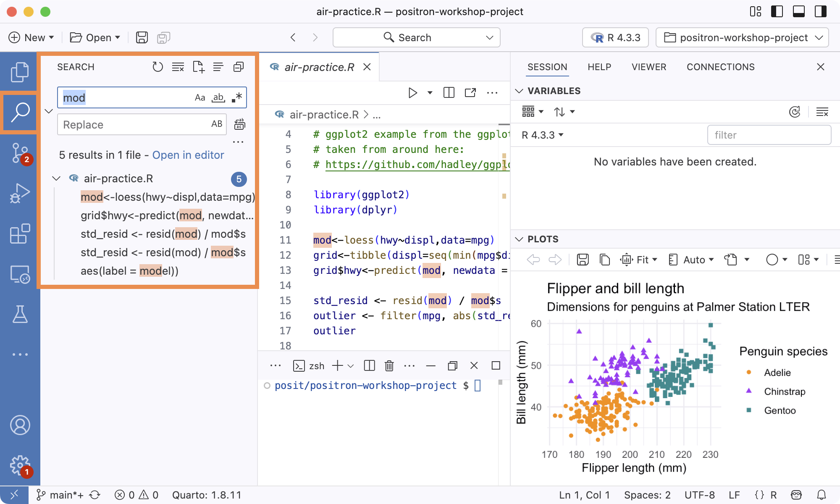Viewport: 840px width, 504px height.
Task: Open Accounts menu in activity bar
Action: point(20,425)
